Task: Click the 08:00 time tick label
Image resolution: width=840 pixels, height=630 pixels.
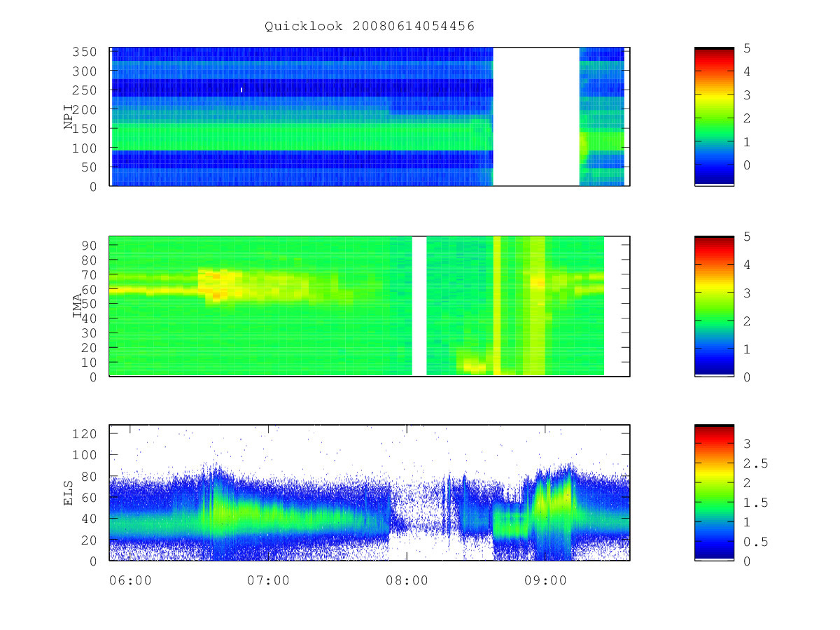Action: [407, 580]
